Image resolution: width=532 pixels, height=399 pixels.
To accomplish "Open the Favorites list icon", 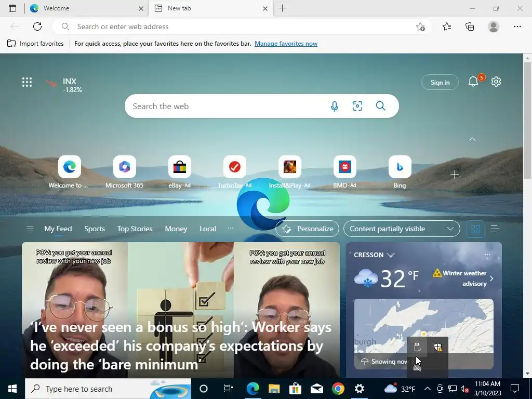I will pos(447,26).
